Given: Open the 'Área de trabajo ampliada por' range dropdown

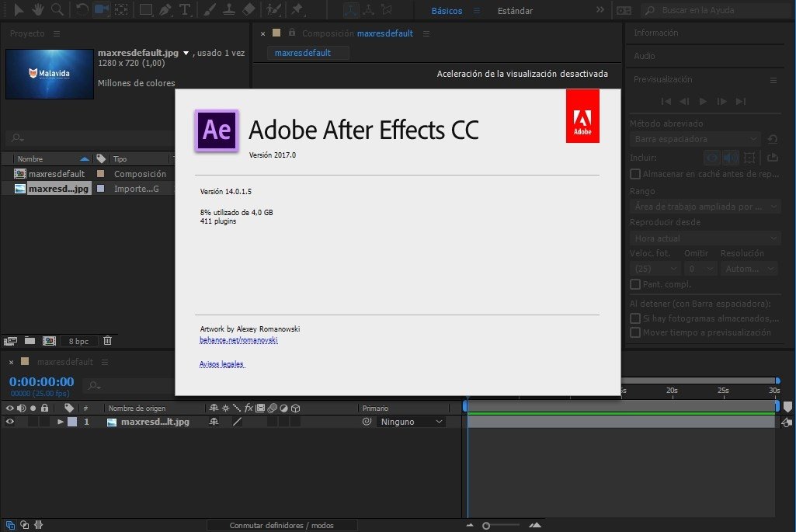Looking at the screenshot, I should tap(704, 207).
